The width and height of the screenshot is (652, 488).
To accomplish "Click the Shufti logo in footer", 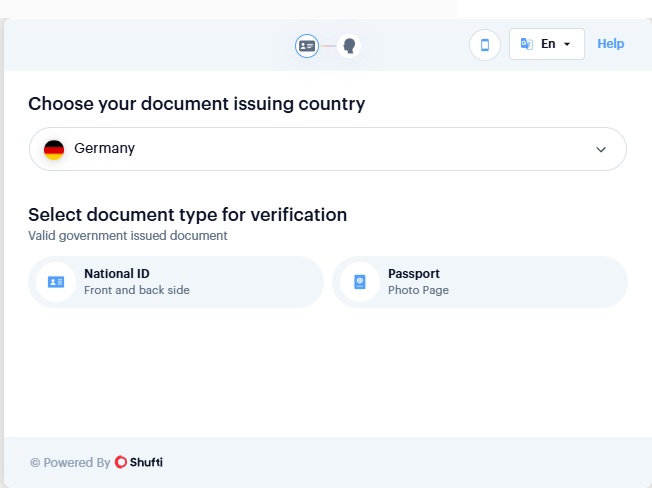I will pyautogui.click(x=139, y=462).
